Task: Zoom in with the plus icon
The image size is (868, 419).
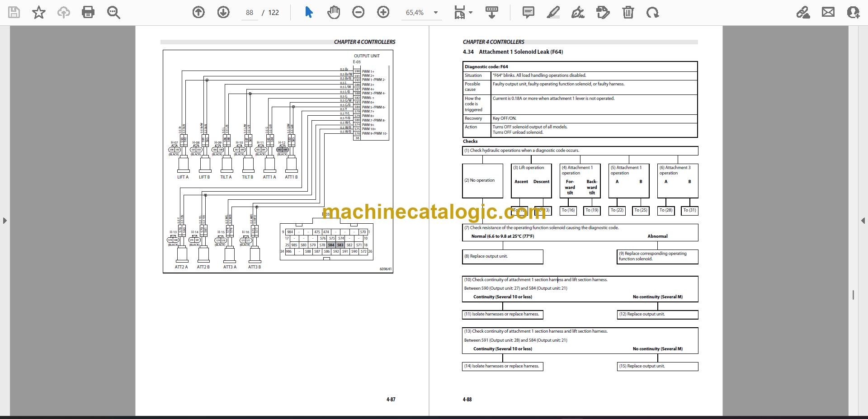Action: coord(383,12)
